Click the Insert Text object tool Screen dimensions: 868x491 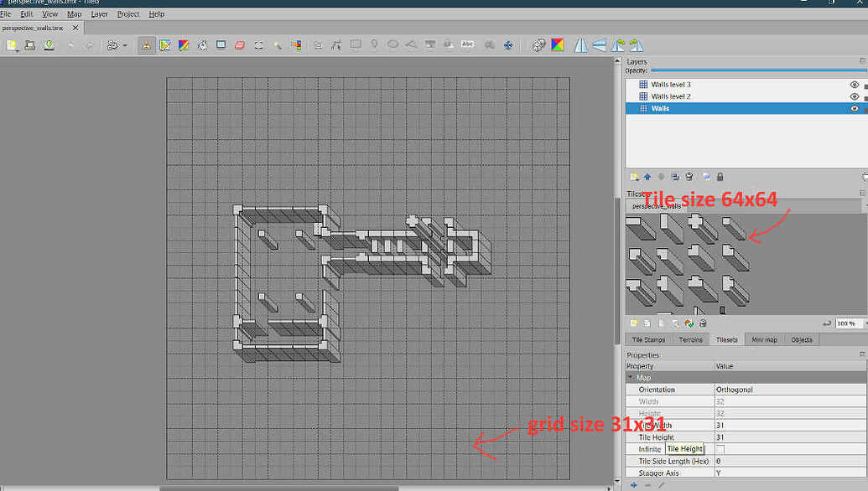[x=469, y=44]
